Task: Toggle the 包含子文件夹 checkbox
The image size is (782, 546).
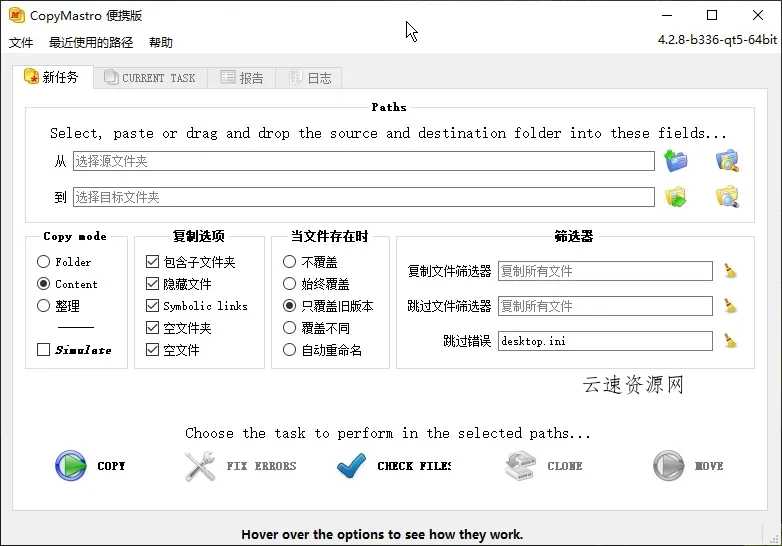Action: coord(152,262)
